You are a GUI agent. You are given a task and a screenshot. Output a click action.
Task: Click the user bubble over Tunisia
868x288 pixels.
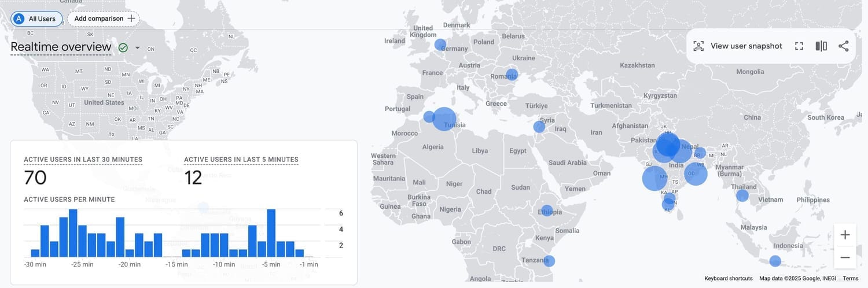point(444,119)
